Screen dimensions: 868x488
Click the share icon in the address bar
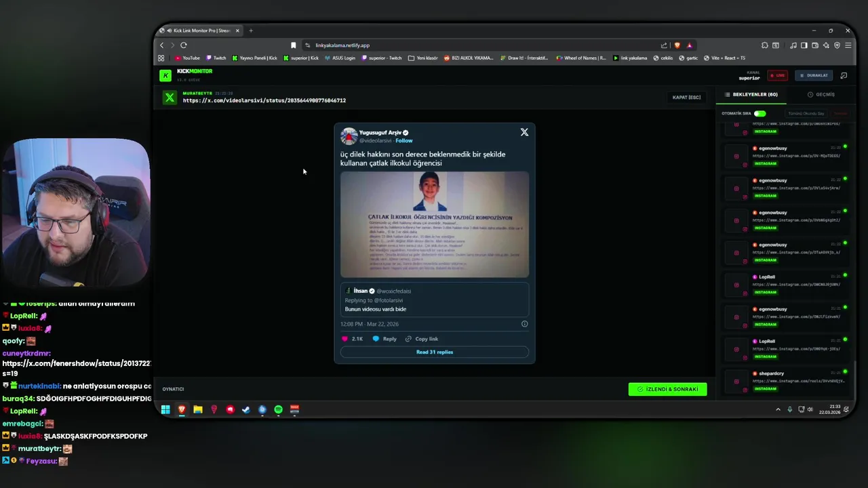664,45
